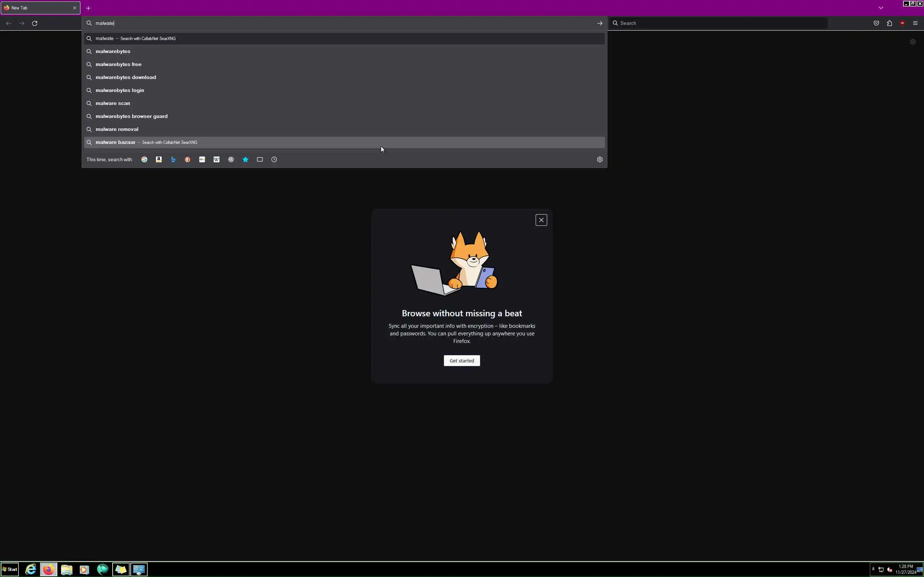Search history using clock icon
Viewport: 924px width, 577px height.
tap(274, 159)
